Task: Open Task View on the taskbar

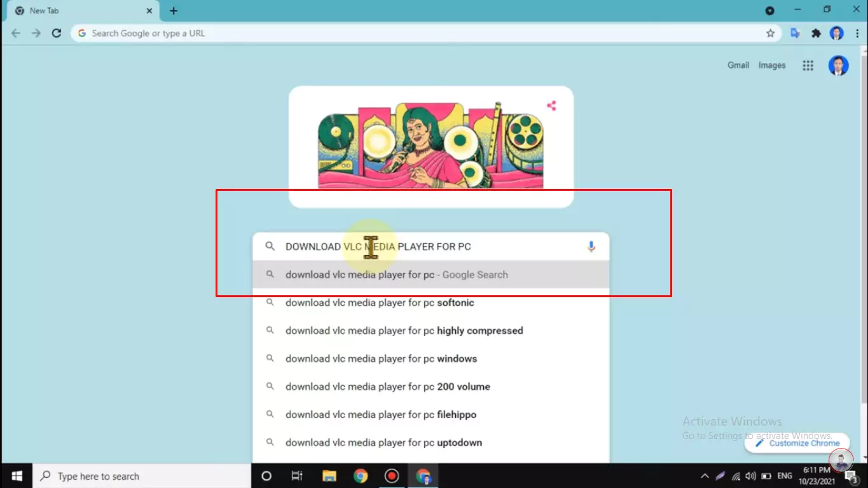Action: click(297, 476)
